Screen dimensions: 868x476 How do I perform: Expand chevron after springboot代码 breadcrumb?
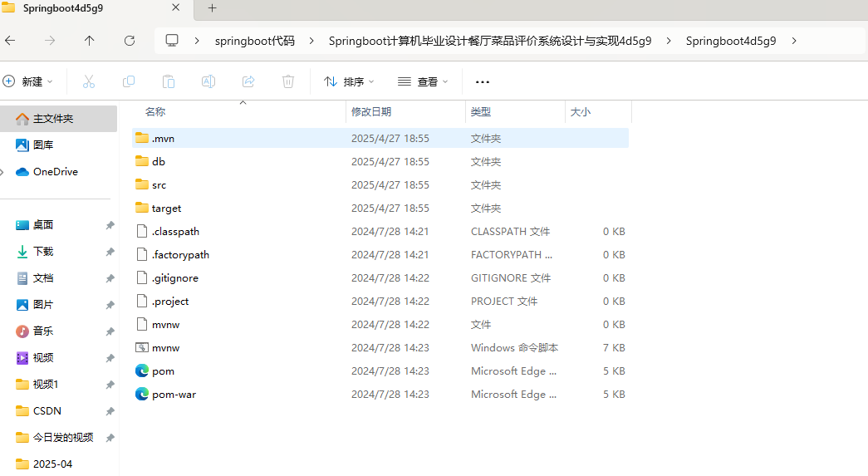[311, 41]
